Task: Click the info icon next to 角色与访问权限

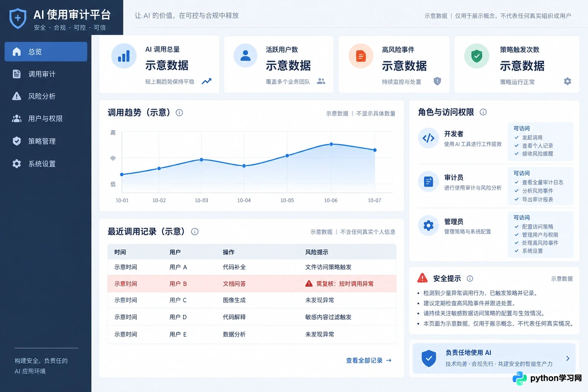Action: point(483,112)
